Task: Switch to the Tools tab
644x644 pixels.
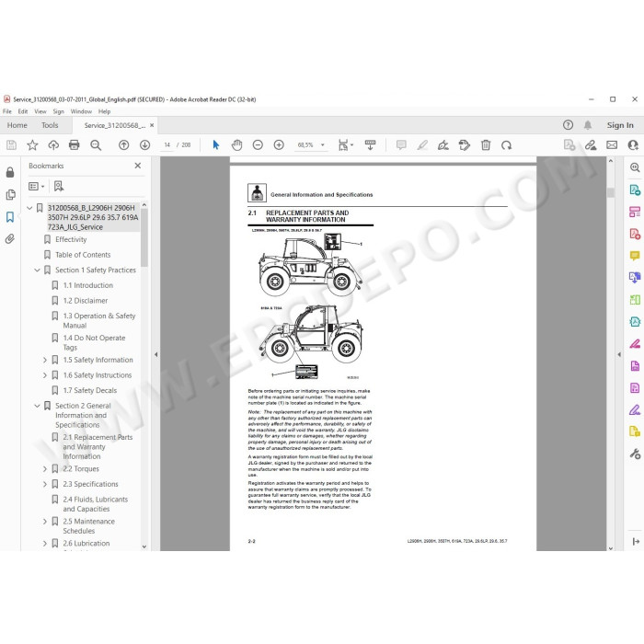Action: click(50, 125)
